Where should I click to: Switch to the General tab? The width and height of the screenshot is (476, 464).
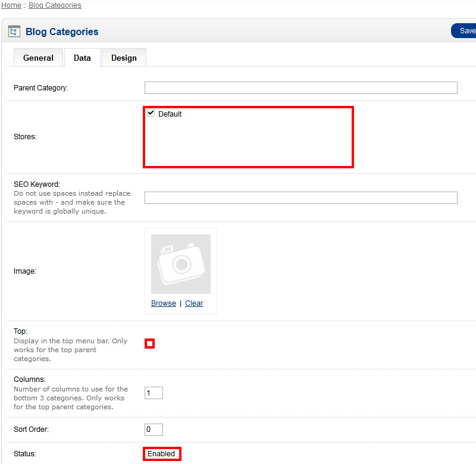[x=38, y=58]
